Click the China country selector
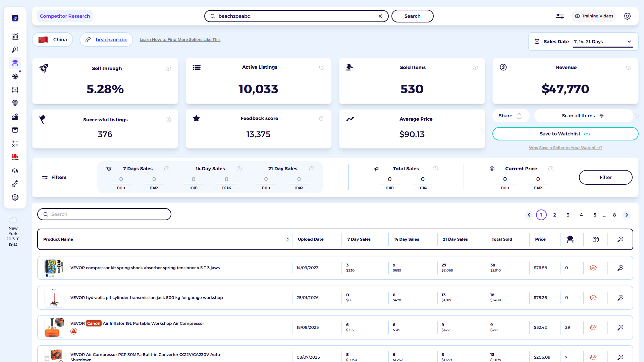The width and height of the screenshot is (644, 362). coord(53,40)
